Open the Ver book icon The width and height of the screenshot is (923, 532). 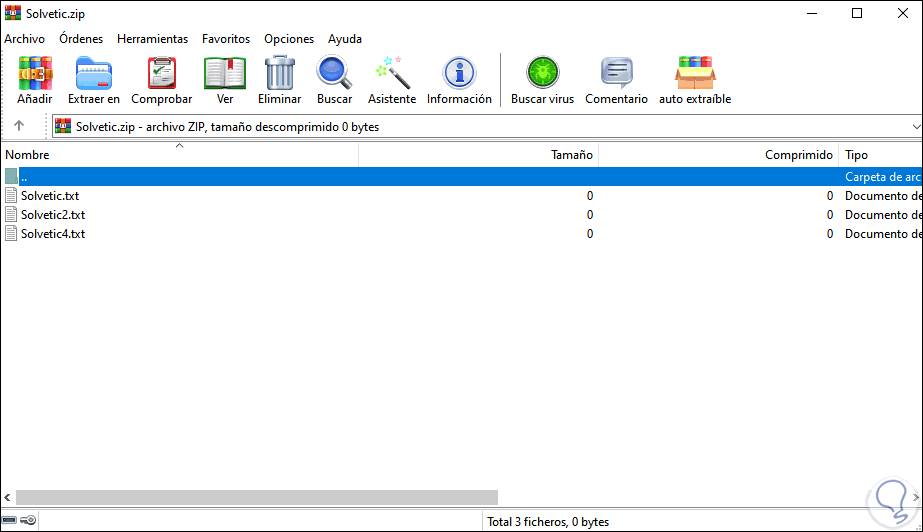point(225,73)
